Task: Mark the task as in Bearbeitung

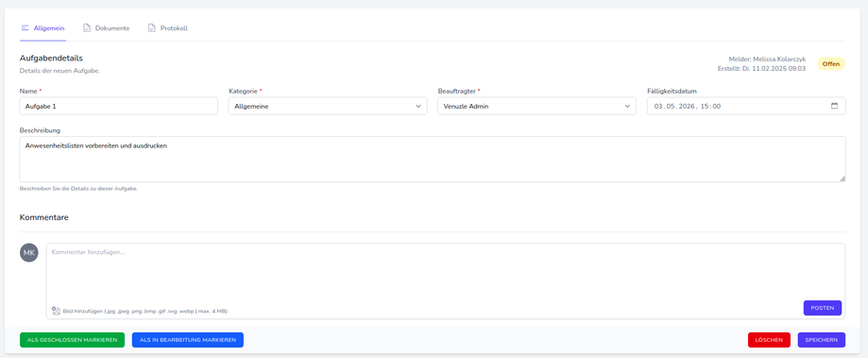Action: click(x=188, y=340)
